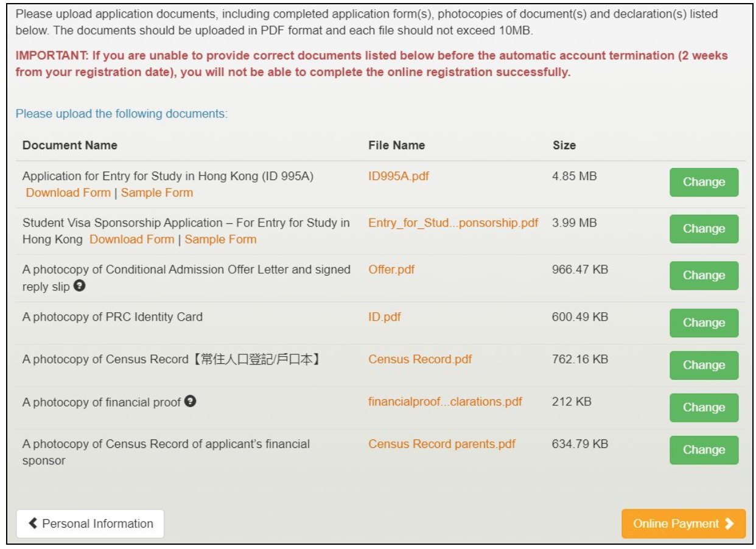Proceed to Online Payment
756x549 pixels.
coord(683,523)
